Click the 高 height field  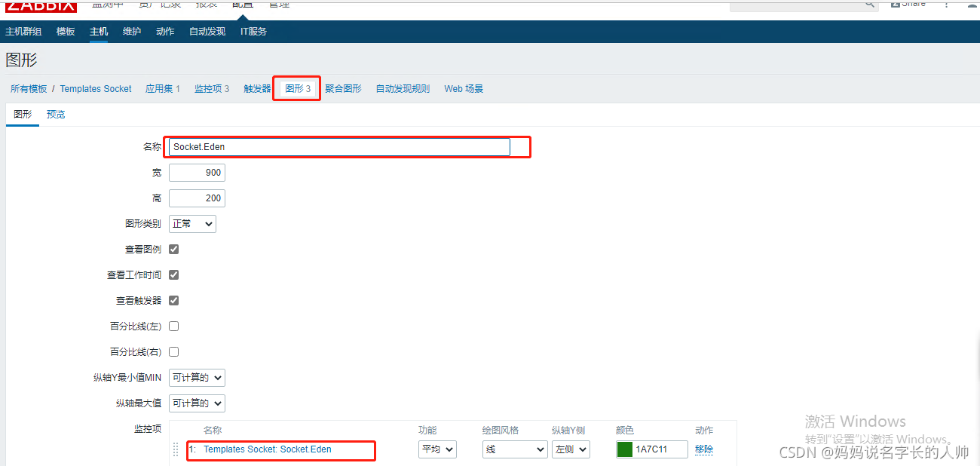[x=197, y=198]
